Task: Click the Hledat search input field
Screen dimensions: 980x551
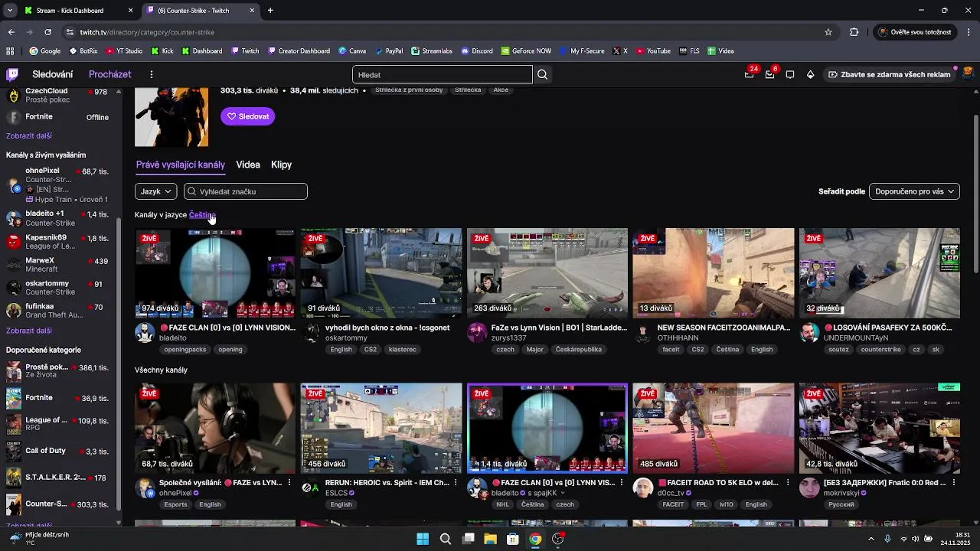Action: pos(443,75)
